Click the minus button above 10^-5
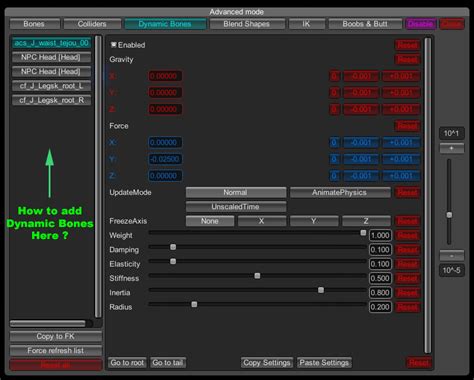Image resolution: width=474 pixels, height=380 pixels. 452,256
